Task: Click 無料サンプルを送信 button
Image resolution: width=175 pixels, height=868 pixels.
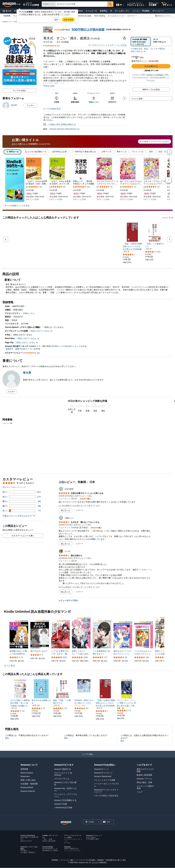Action: [x=151, y=90]
